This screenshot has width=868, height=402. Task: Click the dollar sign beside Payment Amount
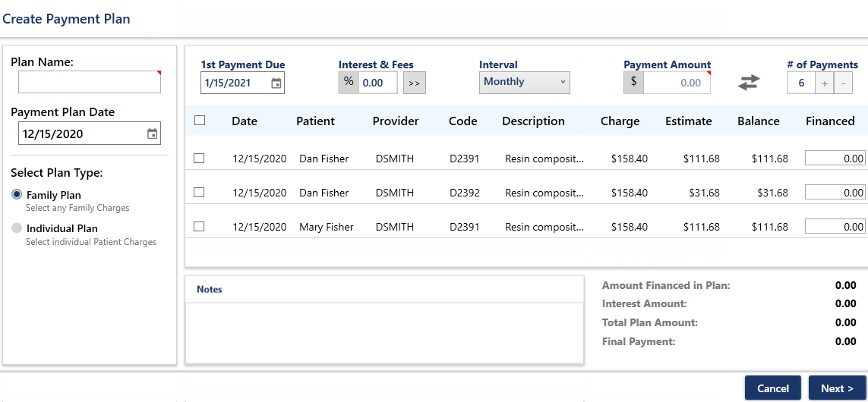point(634,83)
